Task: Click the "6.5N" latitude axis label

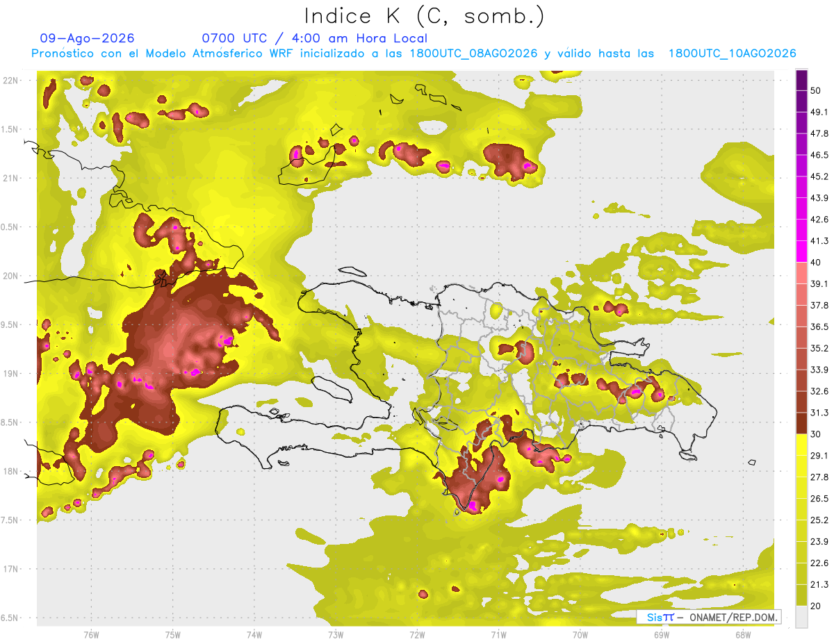Action: [x=8, y=618]
